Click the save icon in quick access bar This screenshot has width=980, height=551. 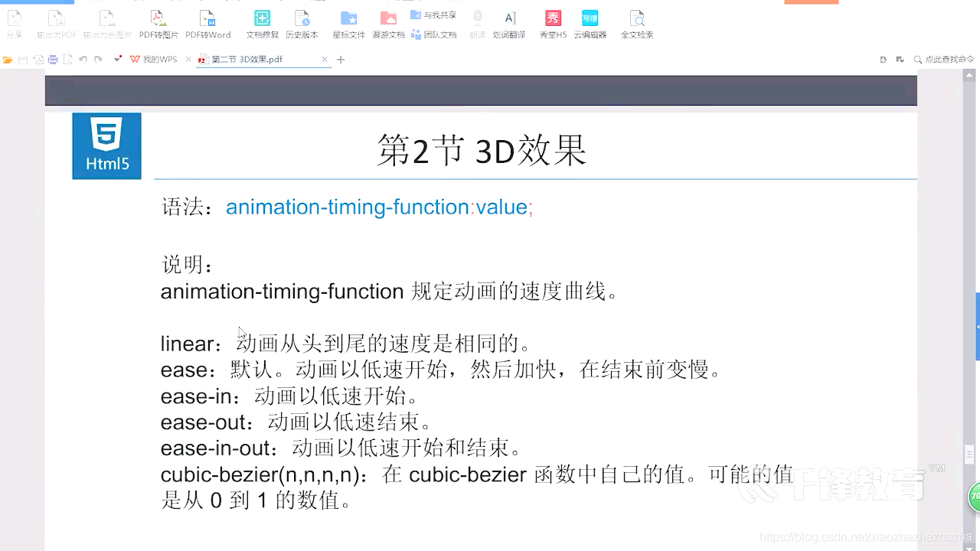point(23,59)
